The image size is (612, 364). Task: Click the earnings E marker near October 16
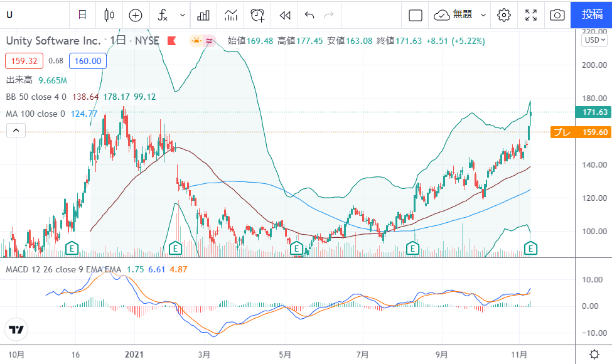pyautogui.click(x=72, y=248)
